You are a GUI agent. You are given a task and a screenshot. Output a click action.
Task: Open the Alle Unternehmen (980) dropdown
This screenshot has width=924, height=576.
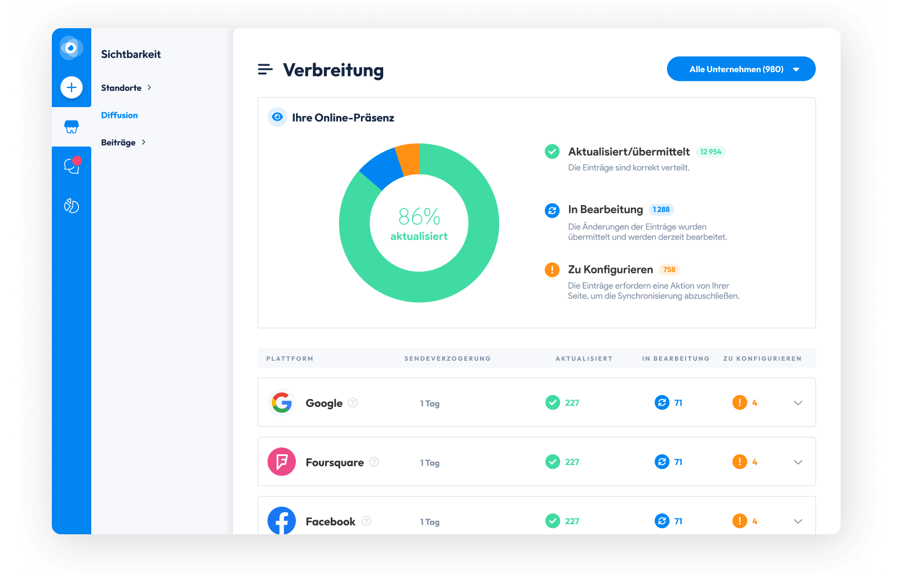[x=741, y=69]
